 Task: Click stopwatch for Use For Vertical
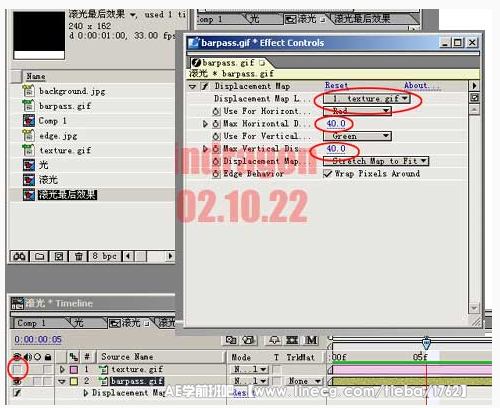click(x=216, y=136)
